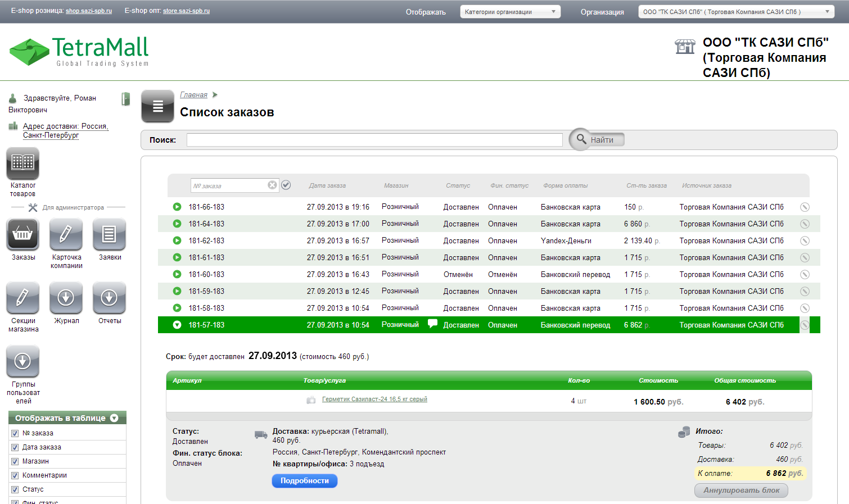849x504 pixels.
Task: Toggle the Статус column checkbox
Action: 15,489
